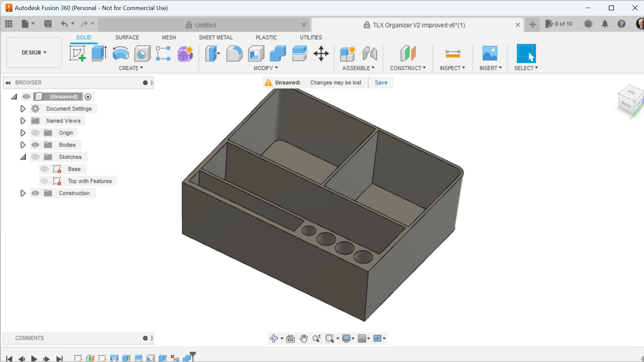This screenshot has height=362, width=644.
Task: Click the Joint tool icon
Action: (370, 54)
